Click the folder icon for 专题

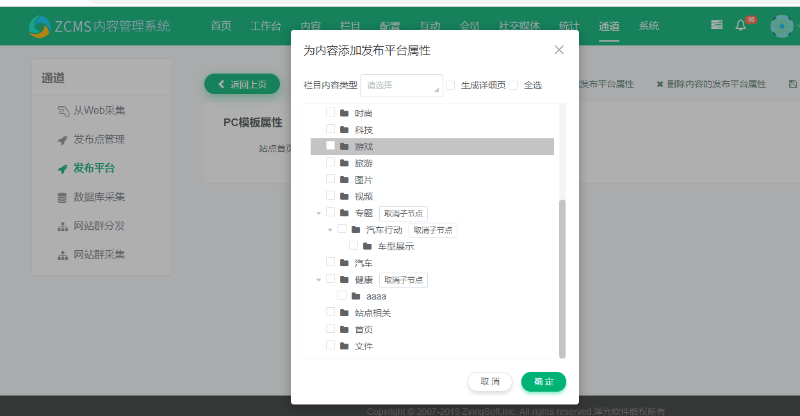pyautogui.click(x=344, y=213)
